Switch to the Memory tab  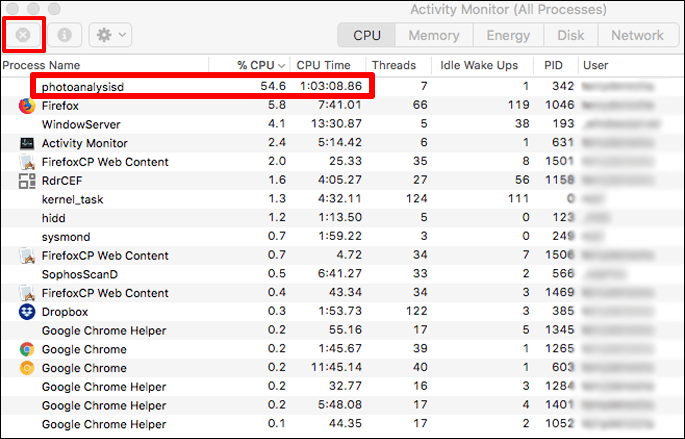(x=434, y=35)
